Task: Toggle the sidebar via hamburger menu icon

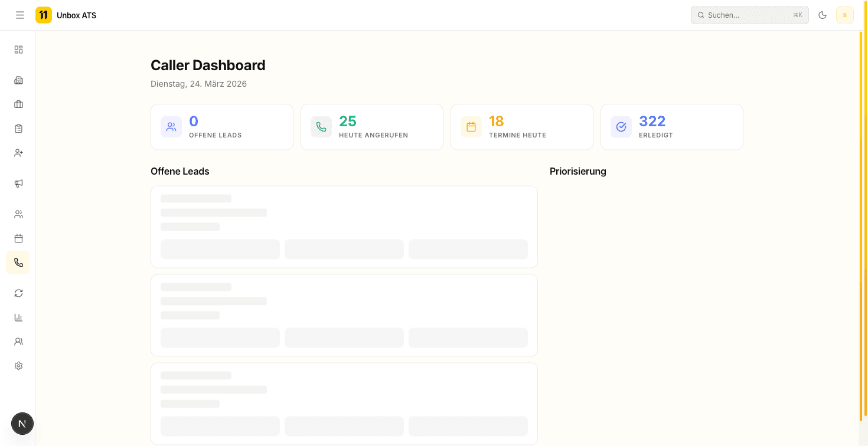Action: tap(19, 15)
